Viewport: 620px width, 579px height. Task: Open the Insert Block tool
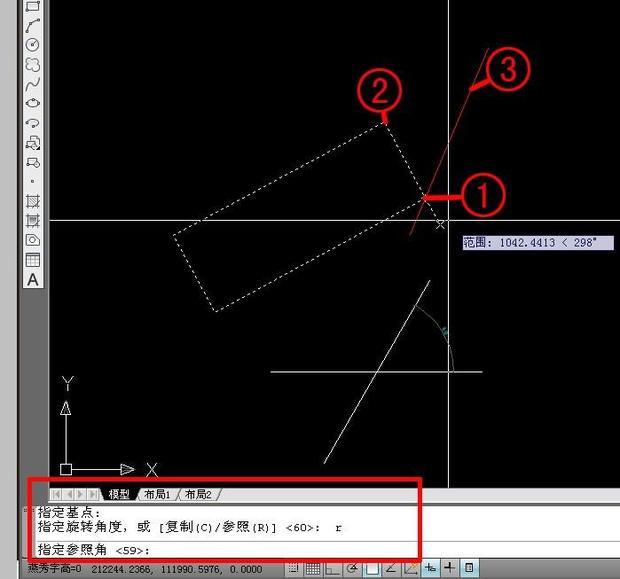pos(33,143)
